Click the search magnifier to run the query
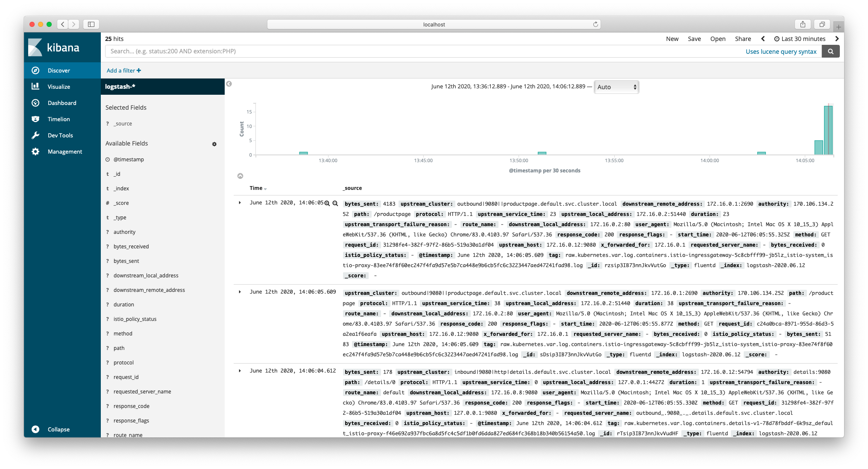 tap(830, 51)
